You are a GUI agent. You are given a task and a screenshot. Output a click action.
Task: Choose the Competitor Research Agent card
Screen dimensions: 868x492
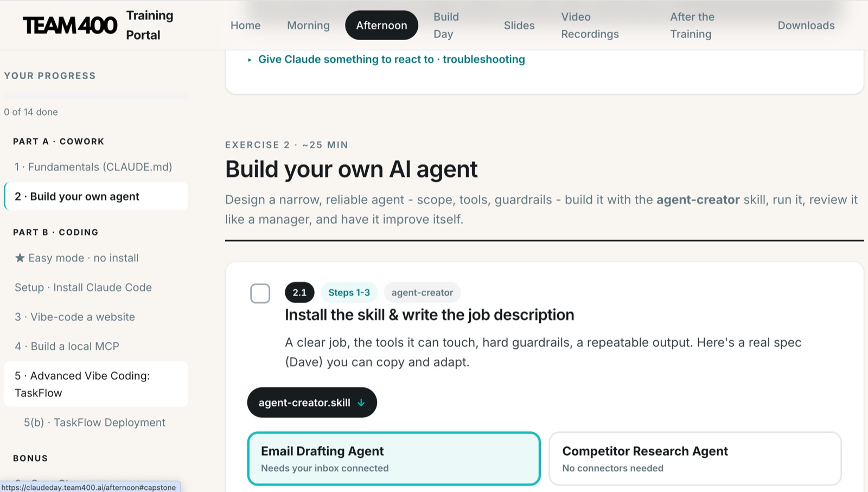point(695,458)
